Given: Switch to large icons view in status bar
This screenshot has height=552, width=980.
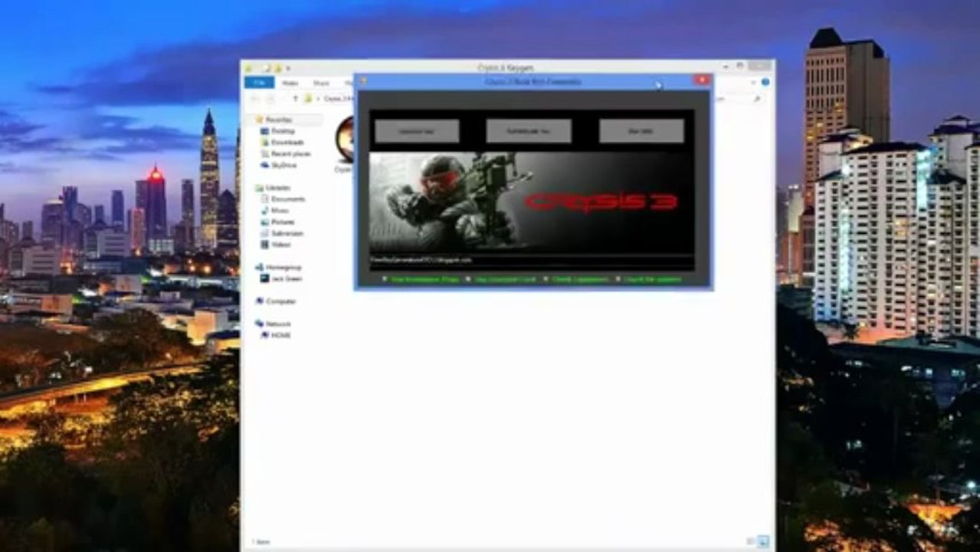Looking at the screenshot, I should tap(764, 541).
